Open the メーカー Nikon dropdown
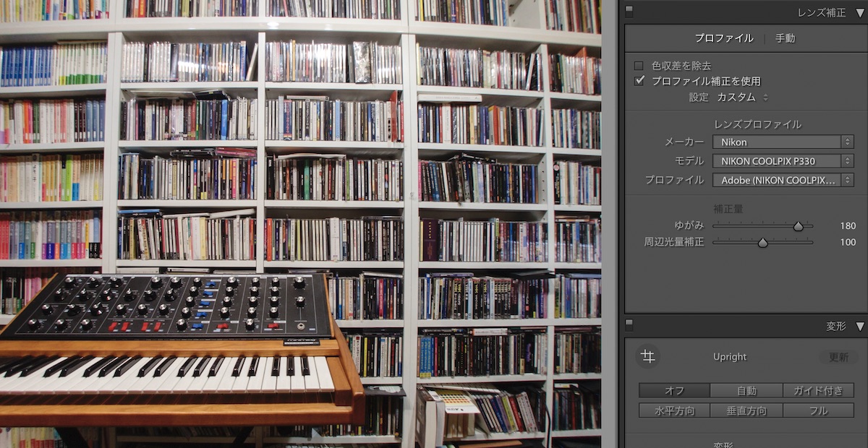Screen dimensions: 868x448 pos(783,142)
